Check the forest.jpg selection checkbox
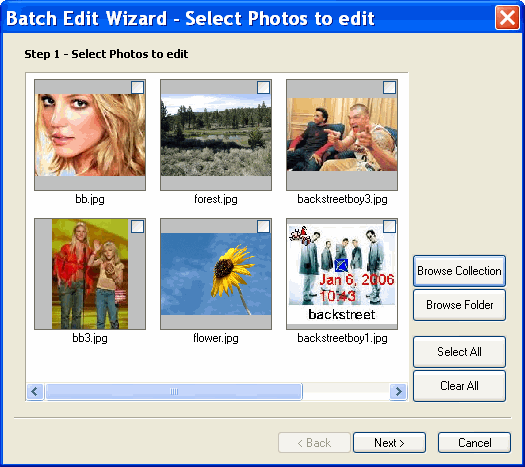 pyautogui.click(x=264, y=88)
